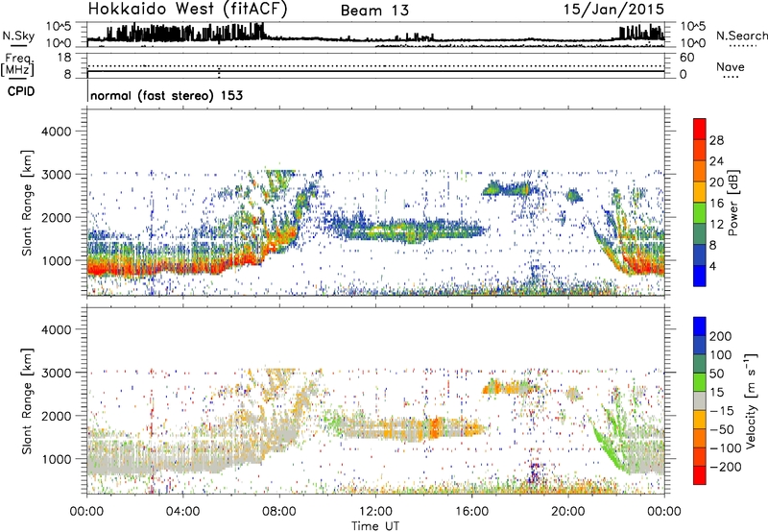The image size is (768, 532).
Task: Select the 'N.Search' legend label
Action: point(741,36)
